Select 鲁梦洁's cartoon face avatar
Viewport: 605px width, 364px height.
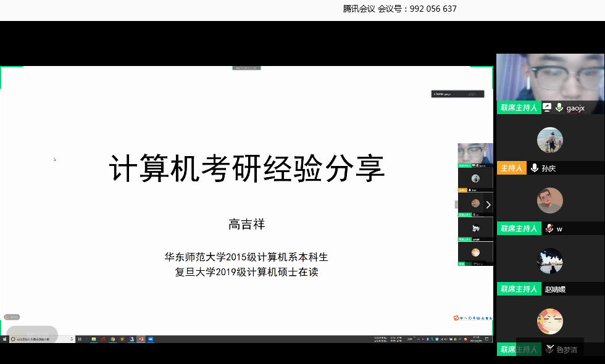[x=549, y=321]
